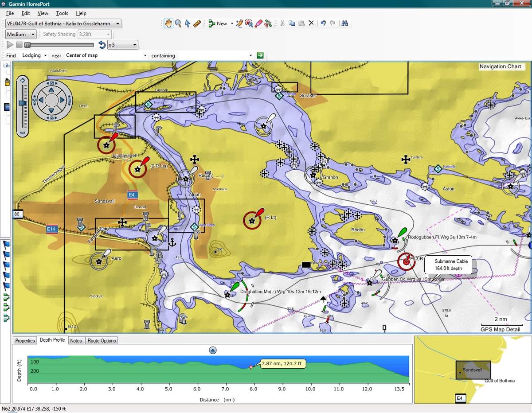Select the Move Point tool
This screenshot has width=532, height=413.
tap(249, 23)
